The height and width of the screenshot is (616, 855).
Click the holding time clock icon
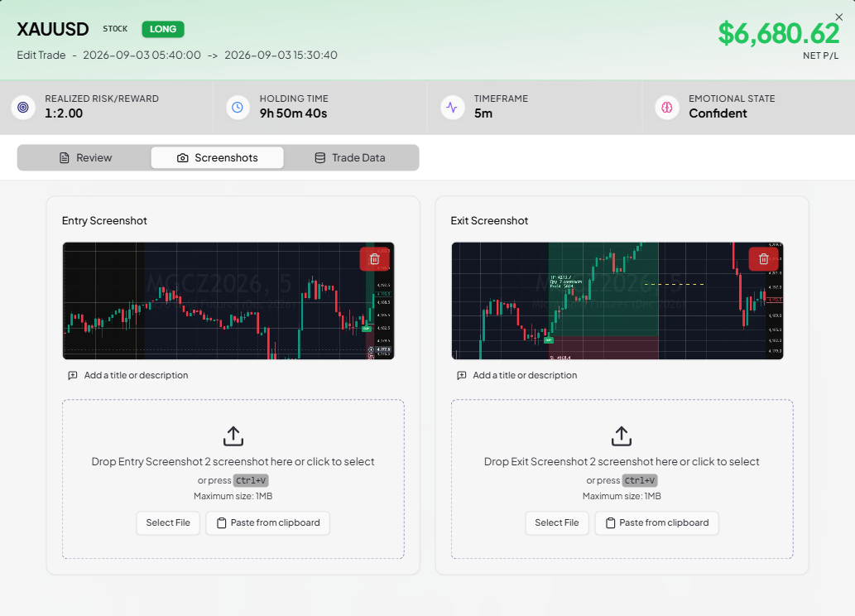click(x=238, y=108)
